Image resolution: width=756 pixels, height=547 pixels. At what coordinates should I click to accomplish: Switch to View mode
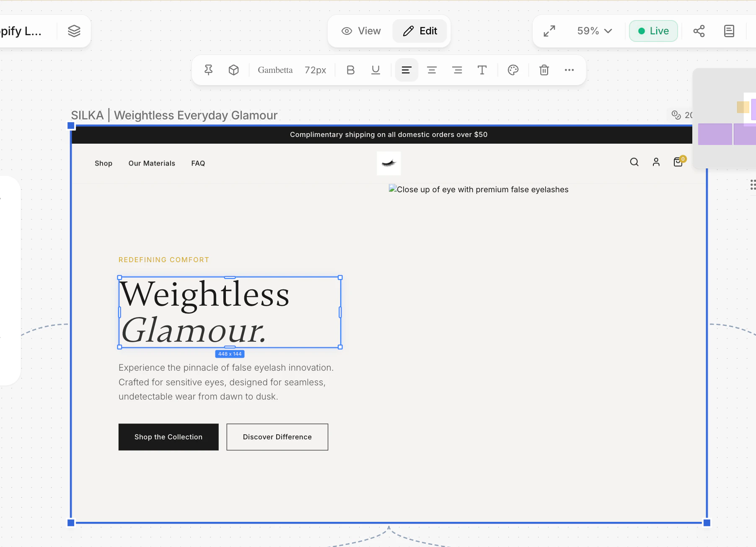(x=361, y=31)
